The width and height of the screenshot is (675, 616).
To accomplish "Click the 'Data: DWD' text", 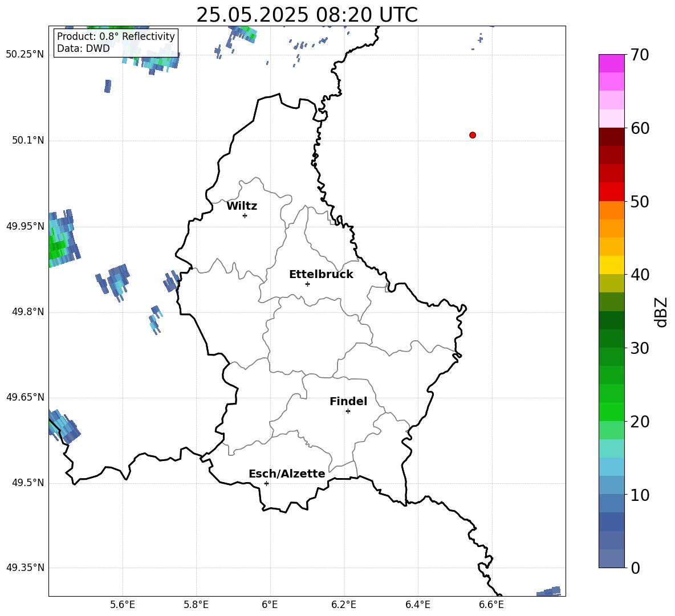I will coord(83,48).
